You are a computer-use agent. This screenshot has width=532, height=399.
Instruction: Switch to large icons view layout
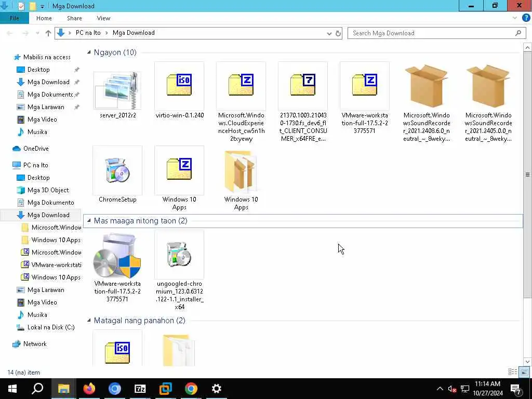tap(524, 372)
